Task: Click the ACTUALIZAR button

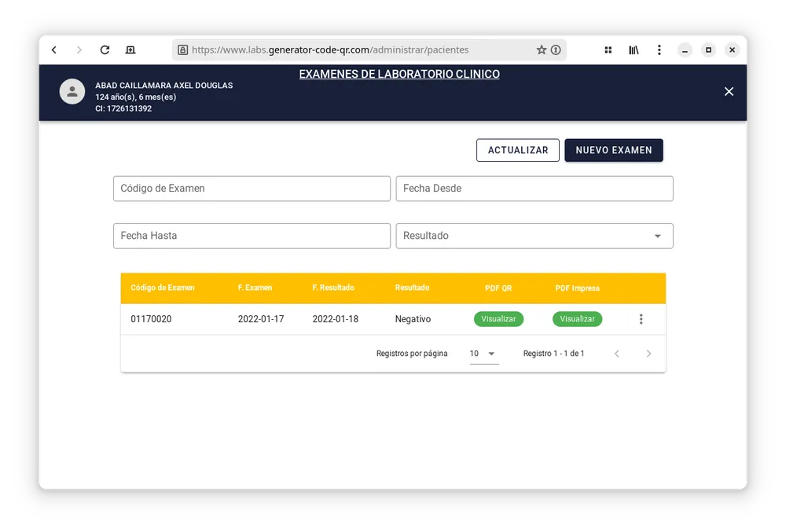Action: point(518,150)
